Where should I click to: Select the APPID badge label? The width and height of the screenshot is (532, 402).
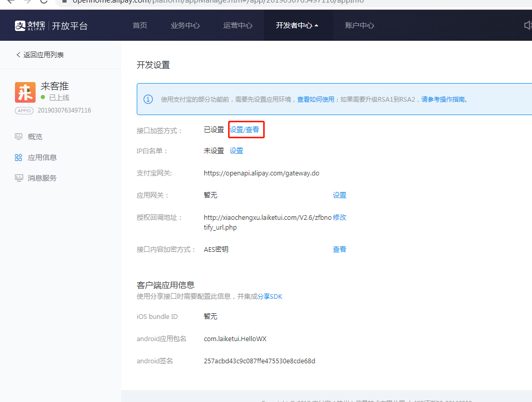pyautogui.click(x=24, y=110)
